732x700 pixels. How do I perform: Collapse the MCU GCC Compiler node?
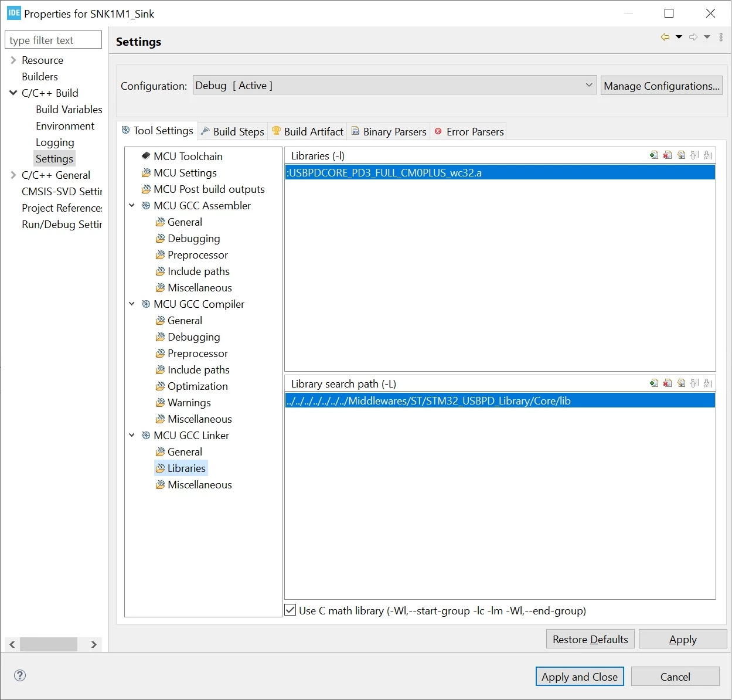[132, 304]
